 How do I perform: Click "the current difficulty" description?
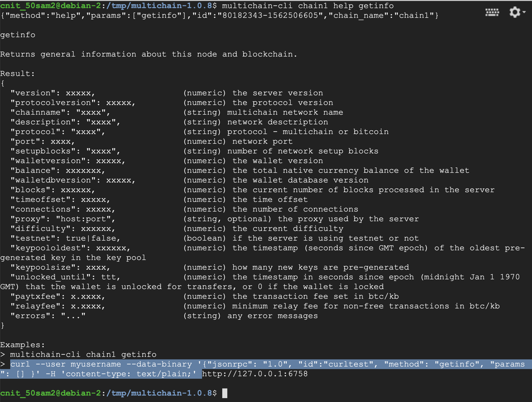[x=288, y=228]
